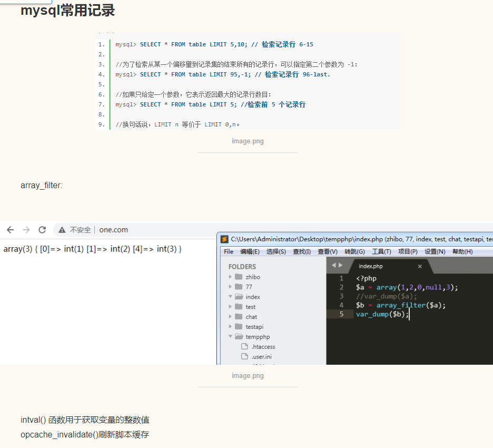The width and height of the screenshot is (493, 448).
Task: Click the first image.png caption
Action: (248, 141)
